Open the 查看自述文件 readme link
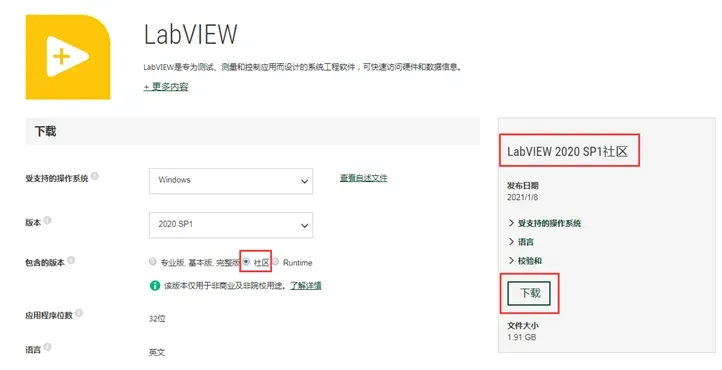722x370 pixels. point(364,178)
